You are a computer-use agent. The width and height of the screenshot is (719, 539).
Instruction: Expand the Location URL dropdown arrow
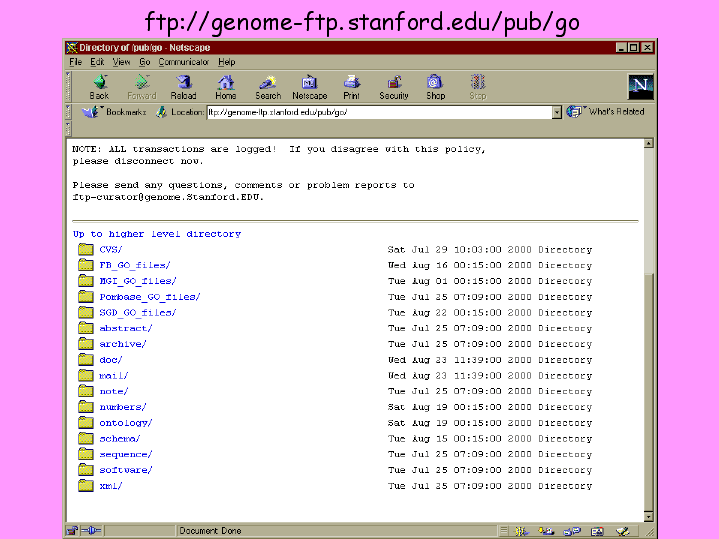557,112
